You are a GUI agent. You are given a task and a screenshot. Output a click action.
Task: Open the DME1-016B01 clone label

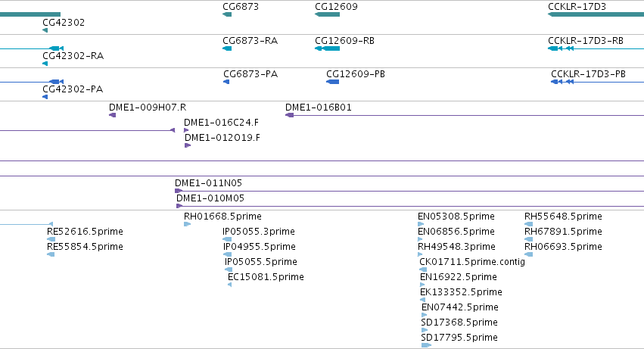click(319, 108)
